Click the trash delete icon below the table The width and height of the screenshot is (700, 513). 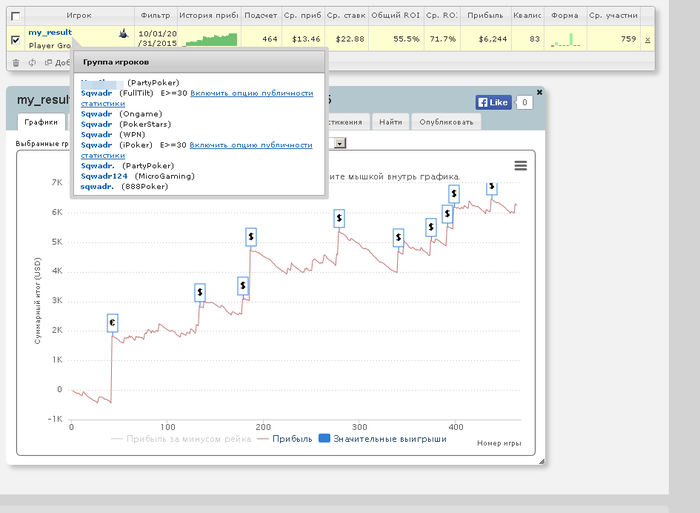point(16,63)
